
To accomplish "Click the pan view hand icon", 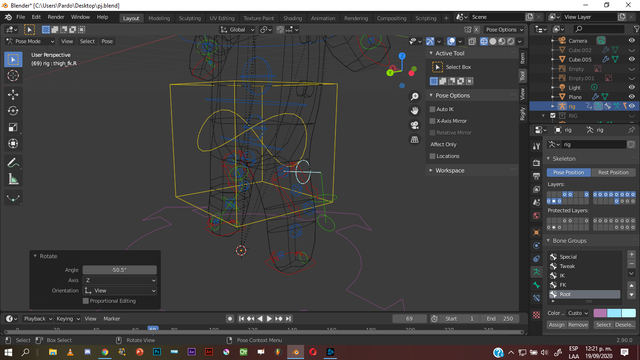I will [x=415, y=111].
